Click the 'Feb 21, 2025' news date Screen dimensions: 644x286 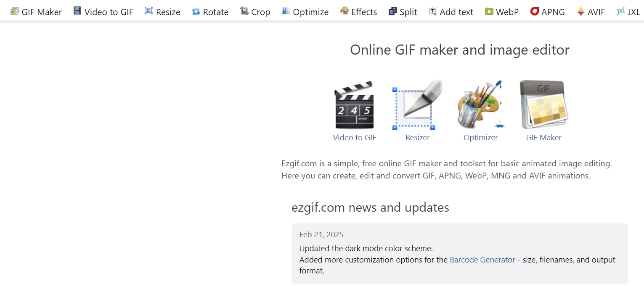(x=321, y=235)
